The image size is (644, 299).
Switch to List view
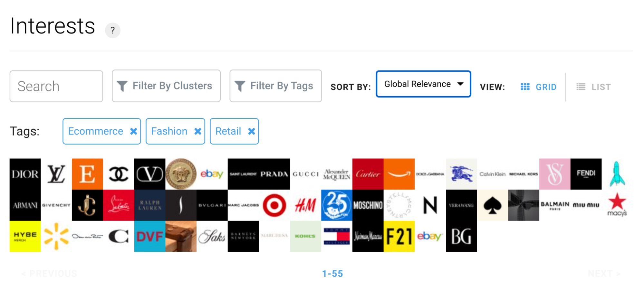click(x=593, y=87)
